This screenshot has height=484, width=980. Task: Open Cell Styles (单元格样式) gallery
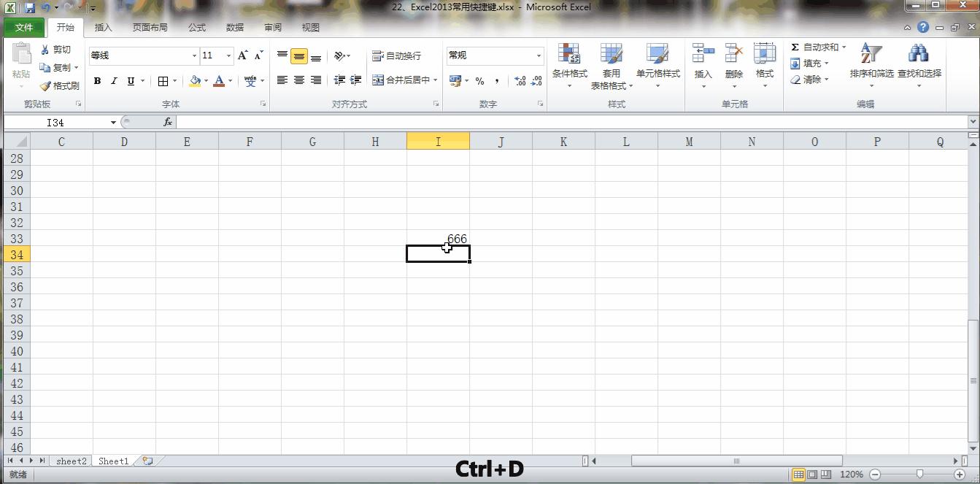pos(657,65)
